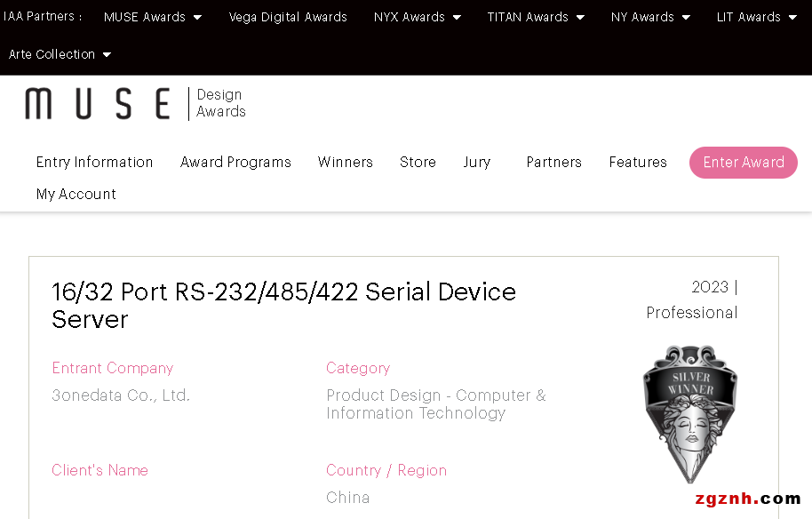This screenshot has width=812, height=519.
Task: Expand the MUSE Awards dropdown arrow
Action: (197, 17)
